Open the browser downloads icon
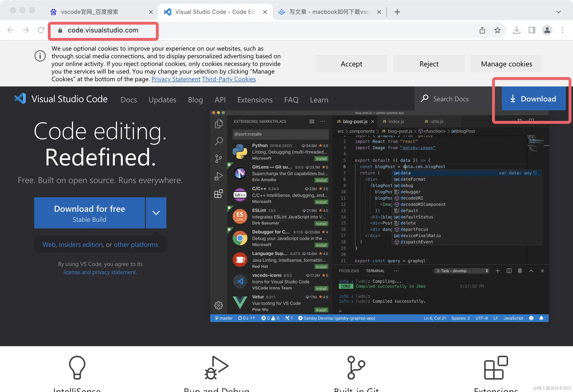Screen dimensions: 573x392 tap(516, 30)
